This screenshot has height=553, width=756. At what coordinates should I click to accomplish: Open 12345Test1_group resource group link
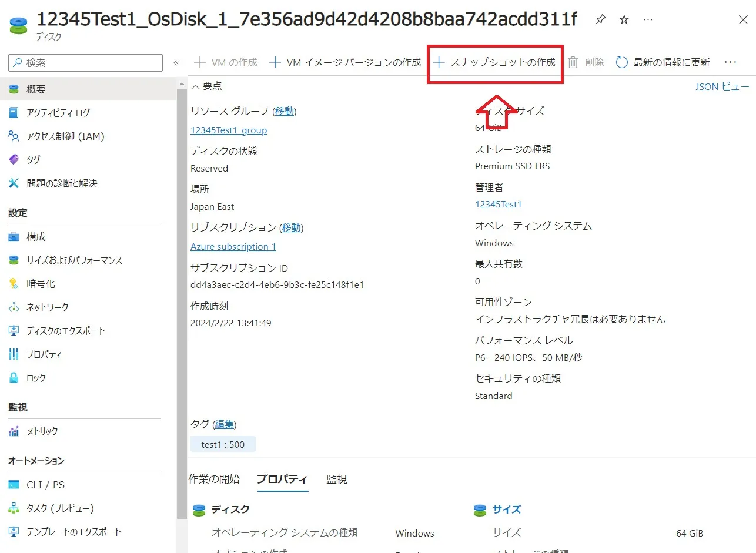229,130
